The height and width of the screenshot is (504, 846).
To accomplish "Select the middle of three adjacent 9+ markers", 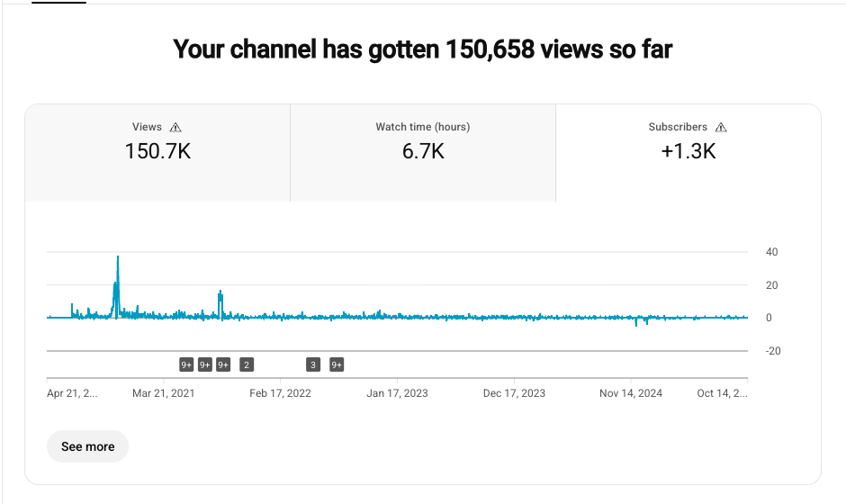I will 205,364.
